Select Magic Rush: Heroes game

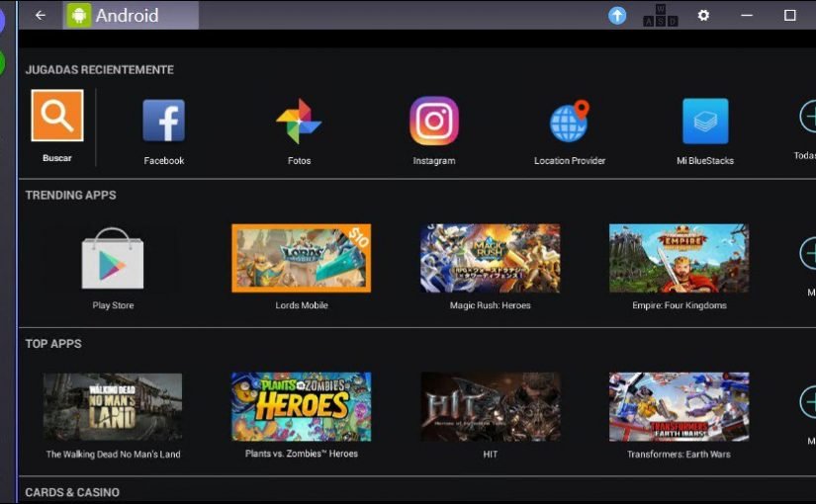(x=490, y=258)
